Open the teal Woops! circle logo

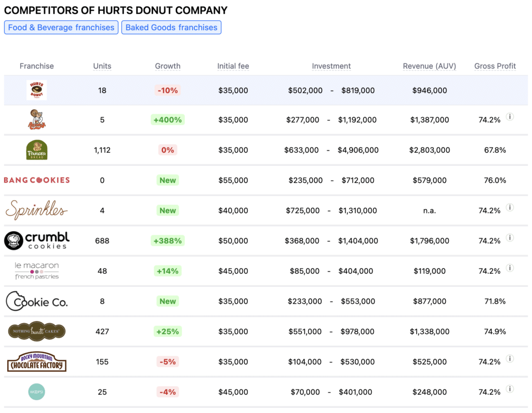click(x=37, y=392)
